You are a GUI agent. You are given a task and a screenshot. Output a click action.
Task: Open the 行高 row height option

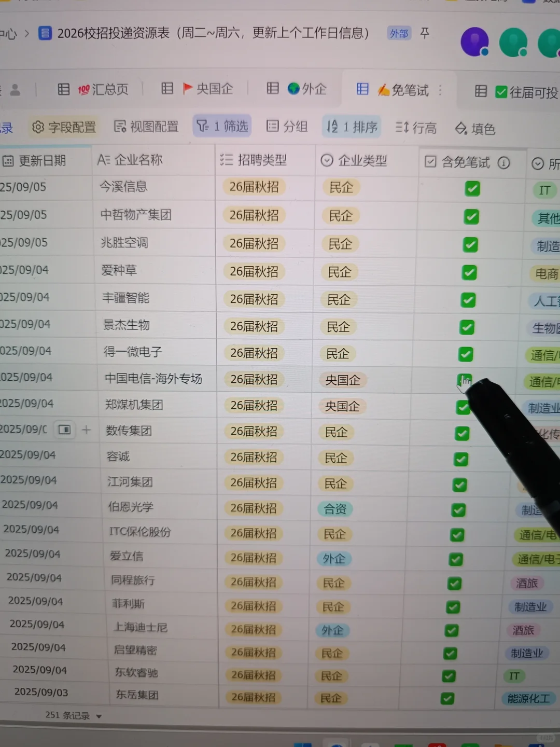416,128
